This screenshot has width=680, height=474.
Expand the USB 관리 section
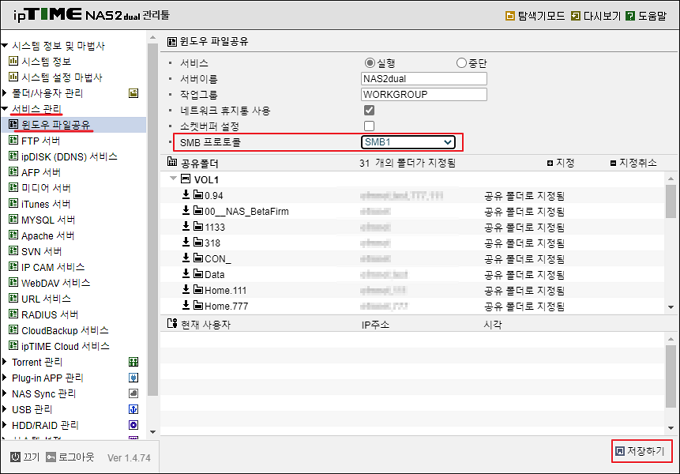[4, 409]
